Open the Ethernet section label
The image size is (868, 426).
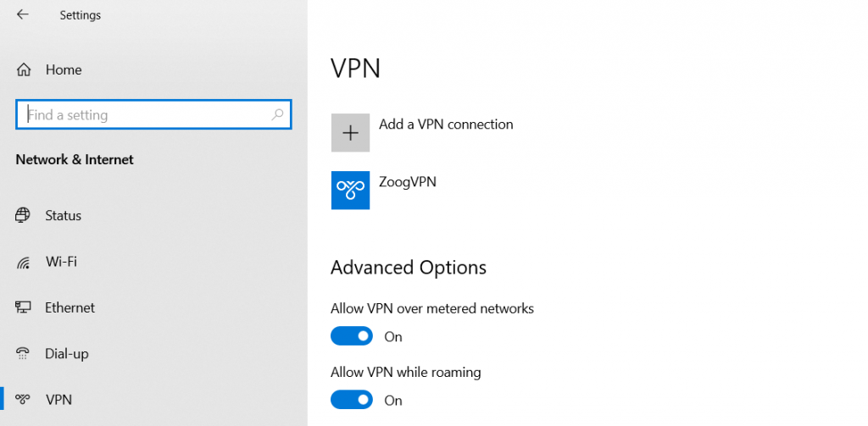70,307
